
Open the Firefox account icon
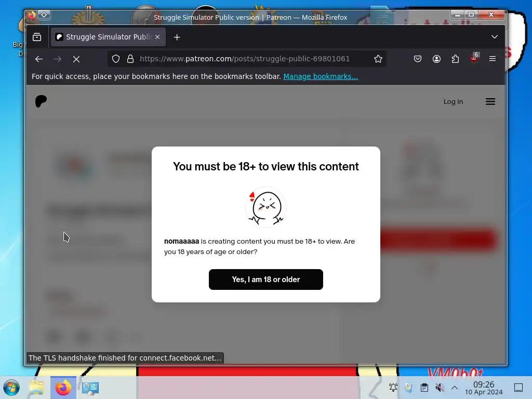click(x=436, y=59)
